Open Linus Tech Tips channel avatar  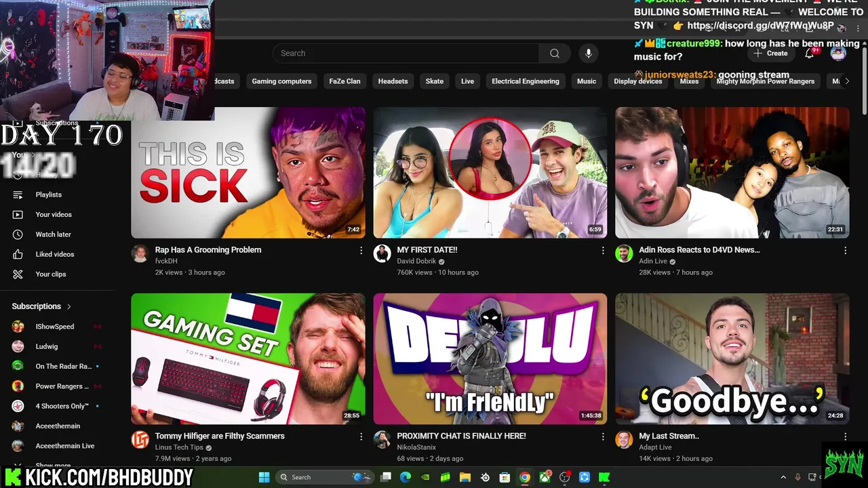tap(140, 440)
